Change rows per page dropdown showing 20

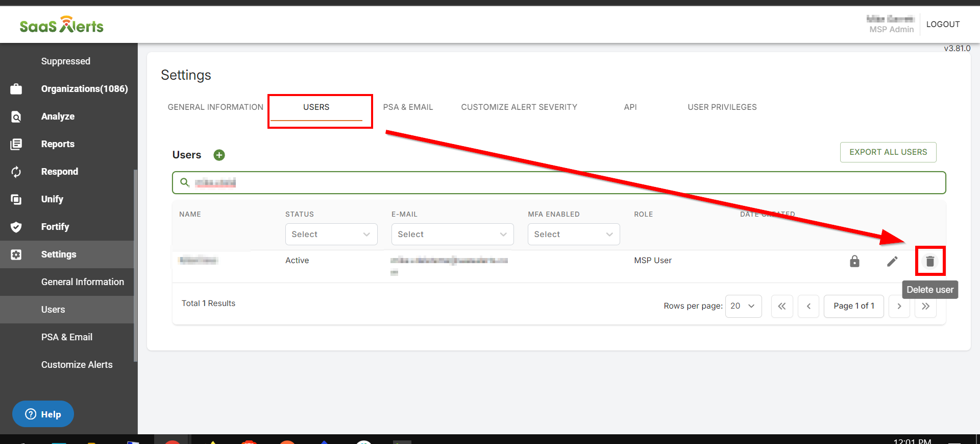[743, 306]
